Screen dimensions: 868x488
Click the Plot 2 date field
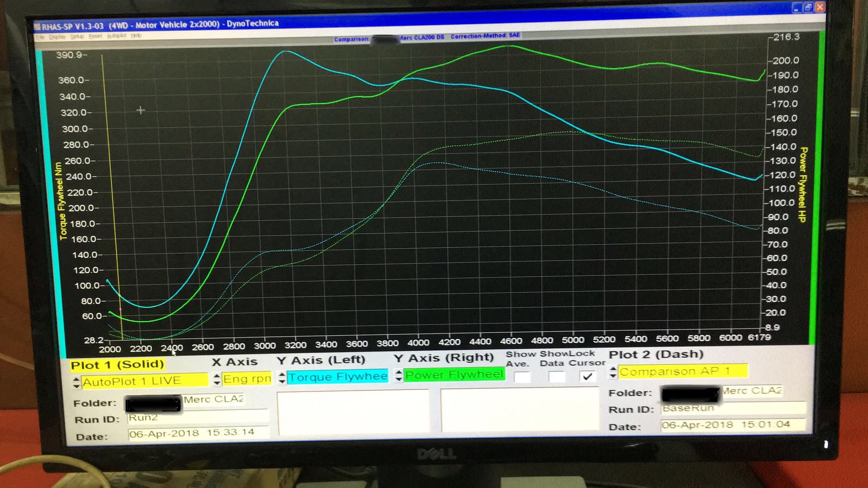tap(733, 425)
